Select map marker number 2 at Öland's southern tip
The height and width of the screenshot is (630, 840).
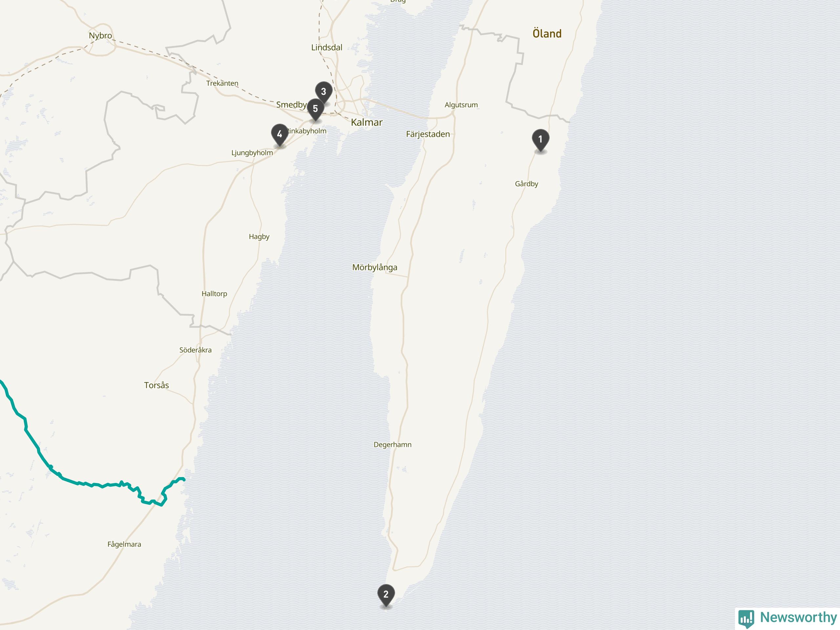click(x=386, y=595)
